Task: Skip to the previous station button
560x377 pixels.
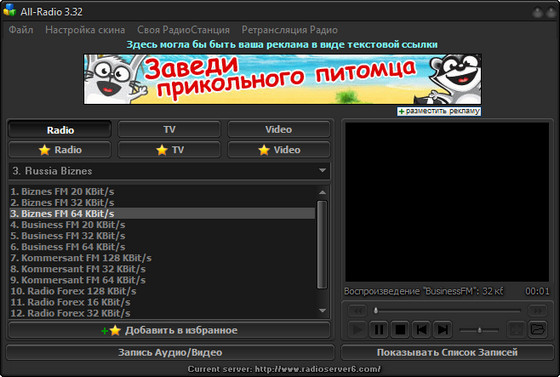Action: coord(421,330)
